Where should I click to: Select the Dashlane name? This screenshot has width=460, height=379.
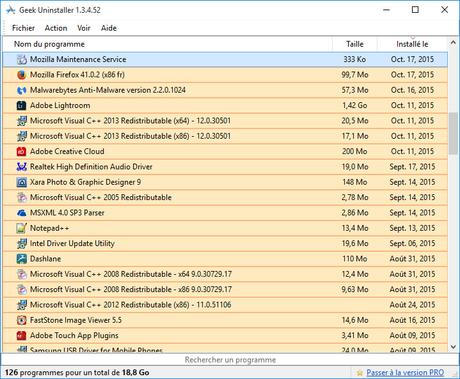click(x=45, y=259)
